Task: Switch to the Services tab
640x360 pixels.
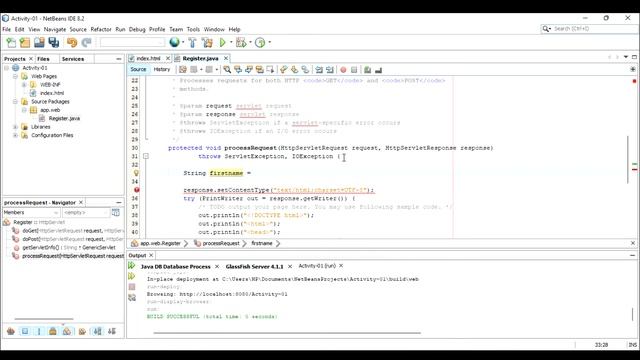Action: coord(73,59)
